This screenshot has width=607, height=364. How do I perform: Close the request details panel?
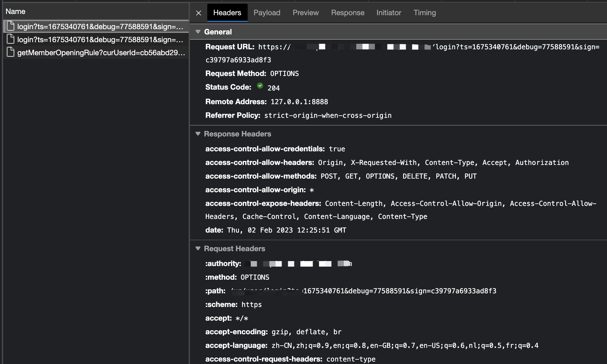[x=199, y=13]
